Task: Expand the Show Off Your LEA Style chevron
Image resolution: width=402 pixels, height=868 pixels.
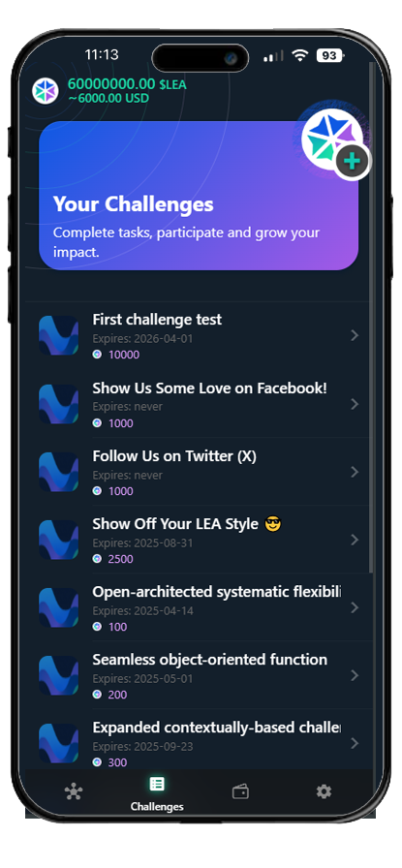Action: click(x=355, y=540)
